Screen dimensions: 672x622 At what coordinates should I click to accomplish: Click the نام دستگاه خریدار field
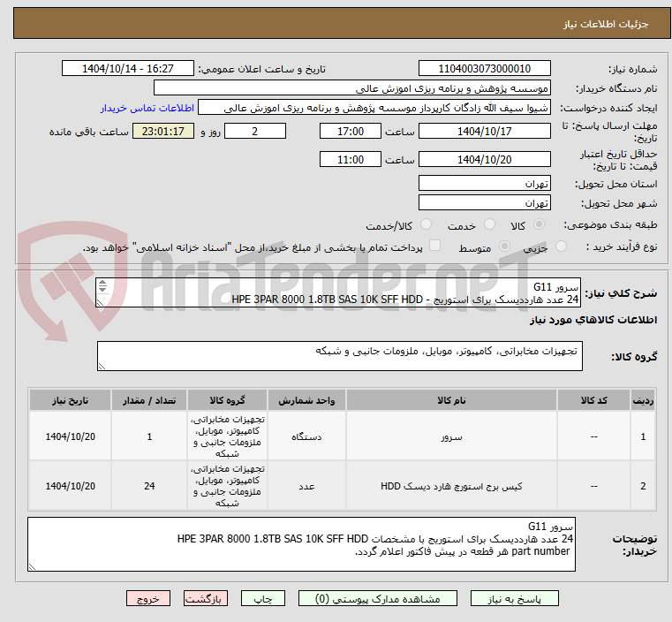pos(351,88)
